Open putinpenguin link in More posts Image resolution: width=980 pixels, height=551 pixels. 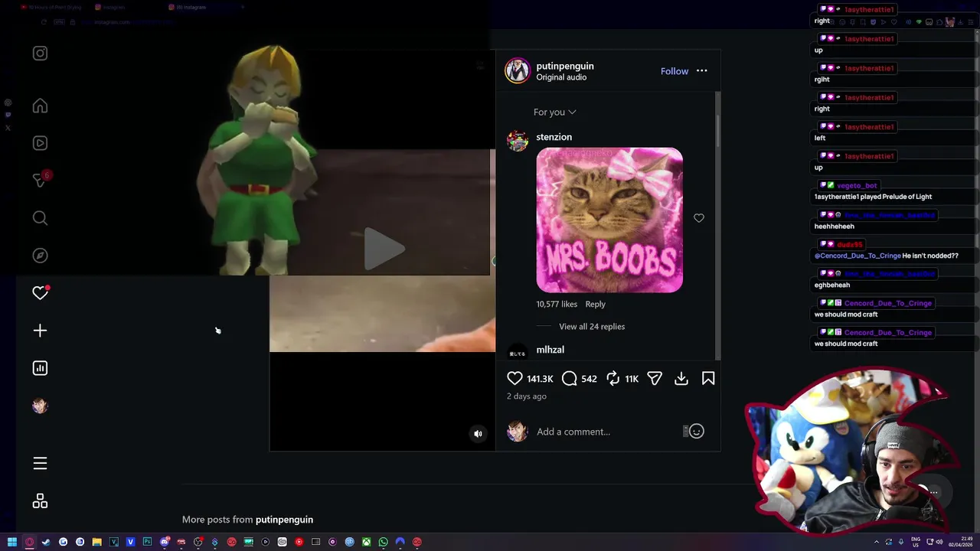point(284,520)
